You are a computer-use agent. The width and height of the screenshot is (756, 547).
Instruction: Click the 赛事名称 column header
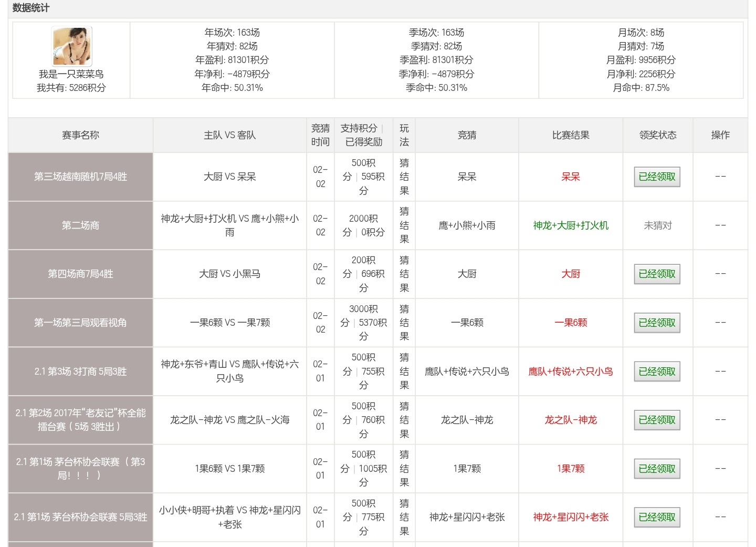[x=80, y=135]
